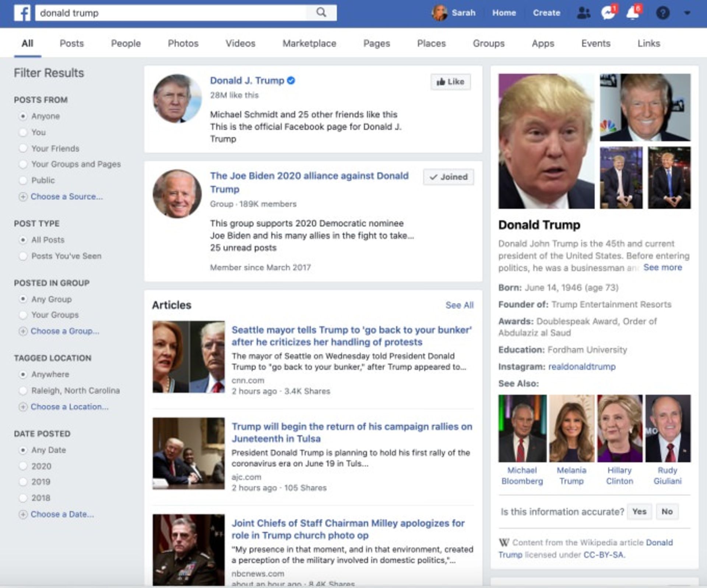The width and height of the screenshot is (707, 588).
Task: Like the Donald J. Trump page
Action: 450,81
